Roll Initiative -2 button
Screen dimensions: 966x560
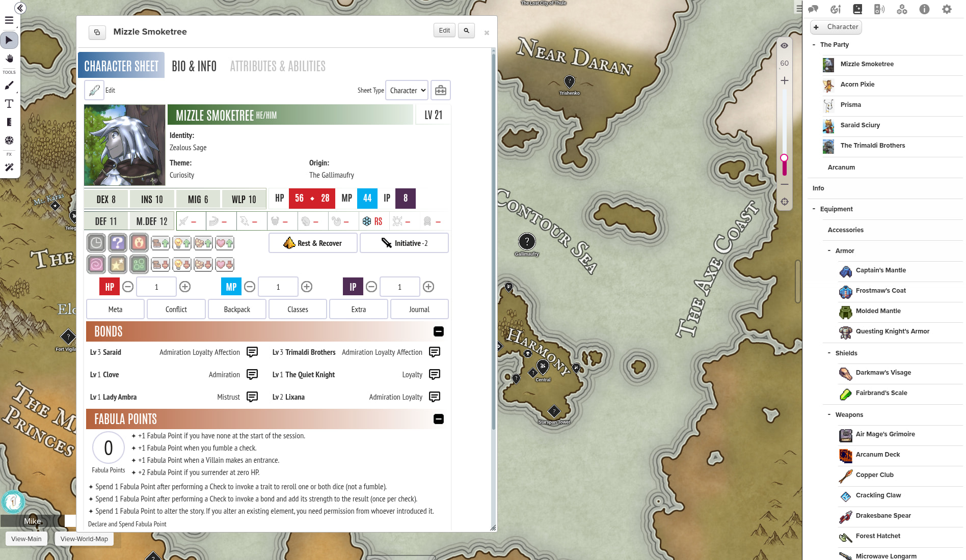click(x=404, y=243)
